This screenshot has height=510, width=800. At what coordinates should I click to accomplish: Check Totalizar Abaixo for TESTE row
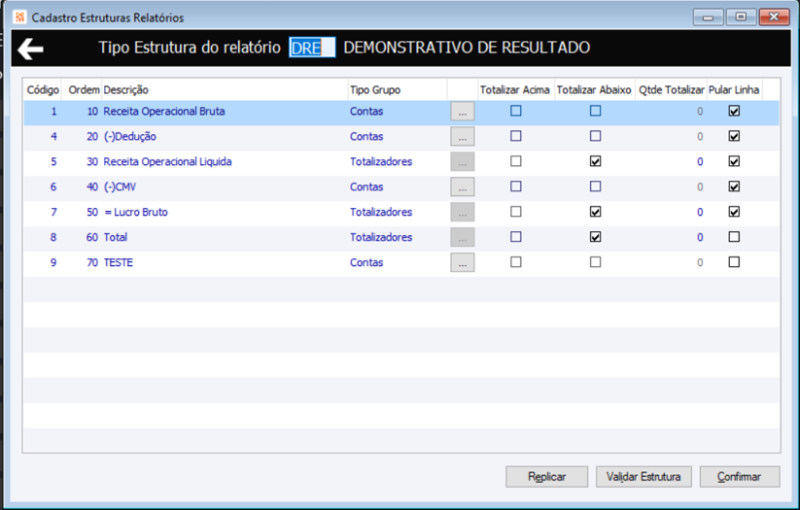coord(595,262)
